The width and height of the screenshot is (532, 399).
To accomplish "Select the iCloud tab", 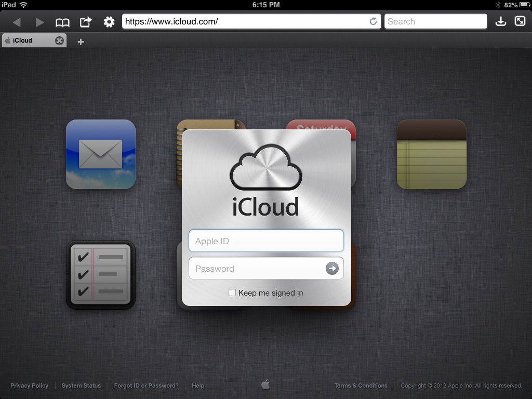I will coord(34,41).
